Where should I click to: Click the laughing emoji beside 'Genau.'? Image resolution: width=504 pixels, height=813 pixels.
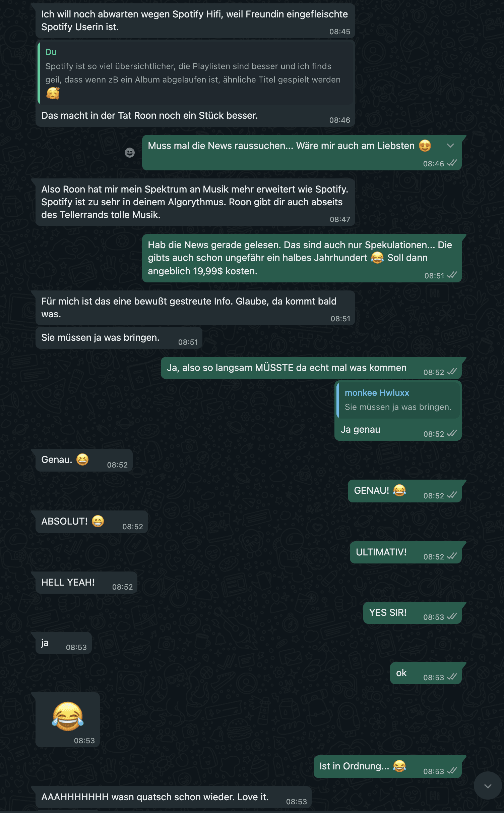pyautogui.click(x=82, y=459)
